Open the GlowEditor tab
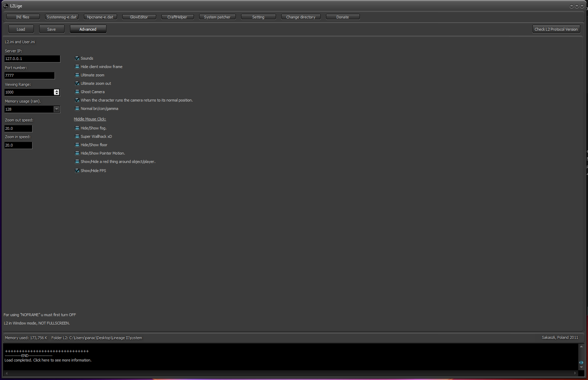The width and height of the screenshot is (588, 380). pyautogui.click(x=139, y=17)
